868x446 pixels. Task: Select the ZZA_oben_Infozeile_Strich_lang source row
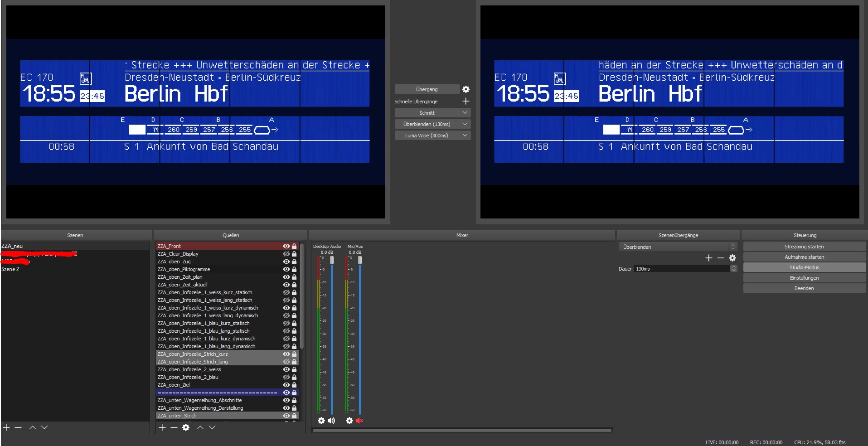tap(228, 362)
